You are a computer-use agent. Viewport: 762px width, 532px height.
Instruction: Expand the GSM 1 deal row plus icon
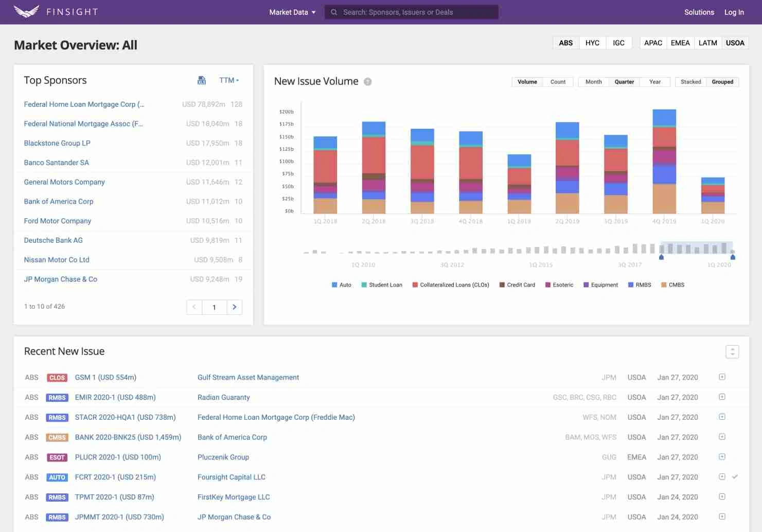point(722,377)
